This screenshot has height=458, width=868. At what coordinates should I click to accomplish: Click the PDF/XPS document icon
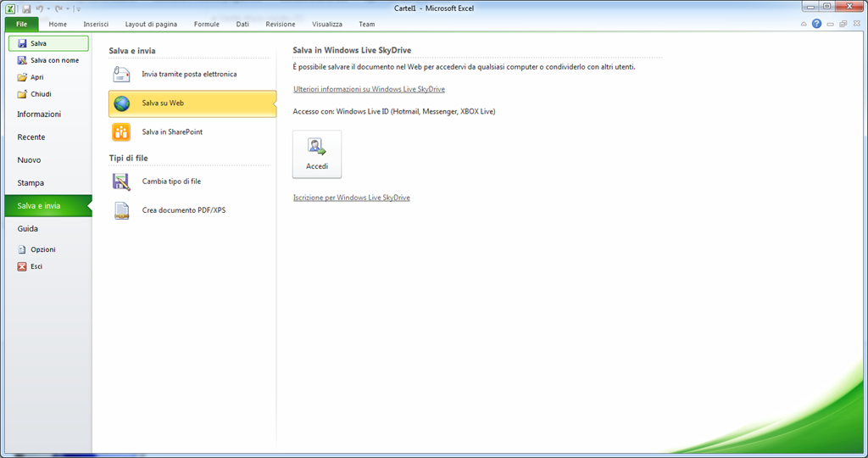click(x=121, y=210)
